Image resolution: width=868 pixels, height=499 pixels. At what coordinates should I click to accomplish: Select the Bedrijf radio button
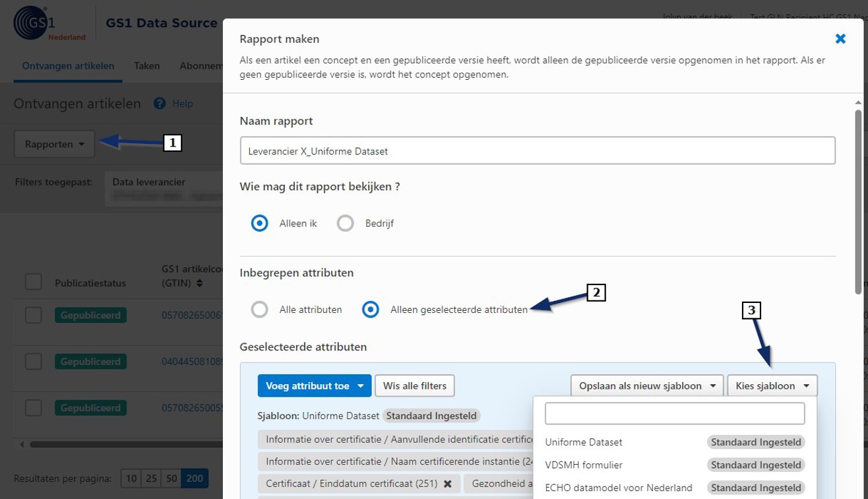pyautogui.click(x=346, y=223)
